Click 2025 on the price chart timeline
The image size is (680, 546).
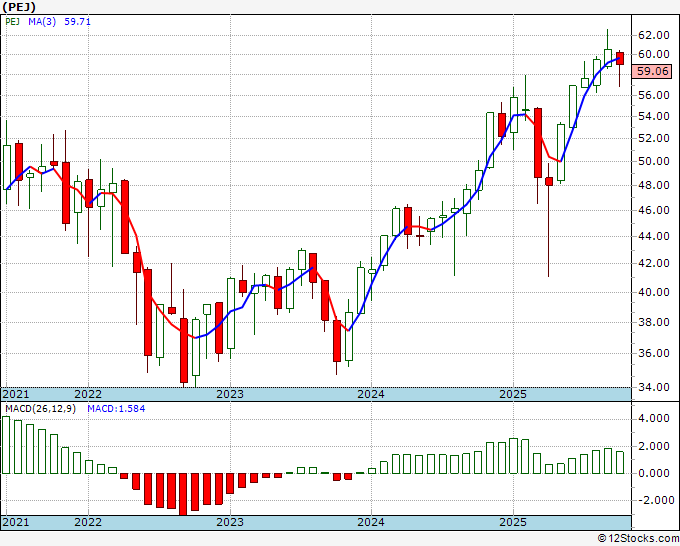(513, 394)
